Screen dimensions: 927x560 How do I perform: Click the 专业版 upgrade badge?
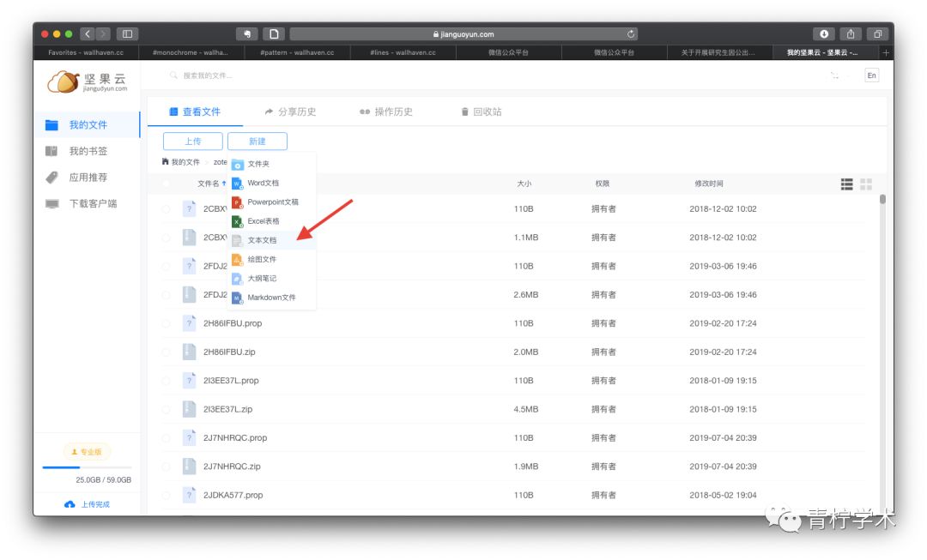[88, 451]
